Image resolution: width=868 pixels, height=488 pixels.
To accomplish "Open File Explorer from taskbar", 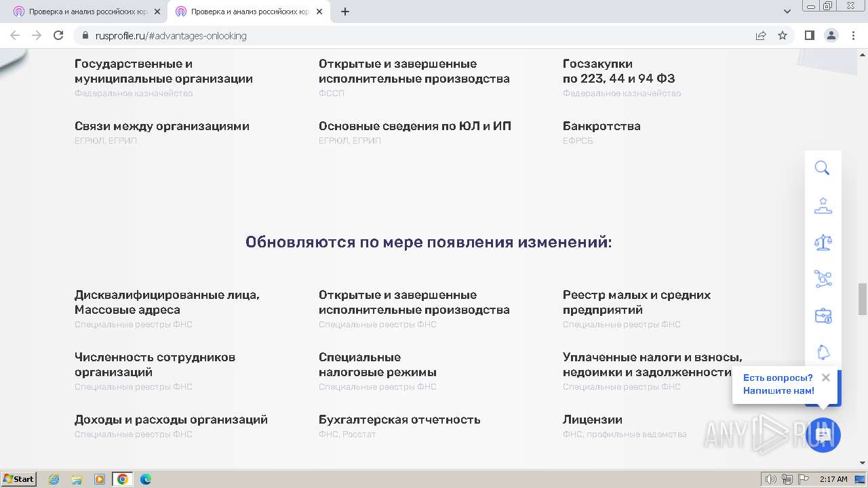I will click(x=77, y=479).
